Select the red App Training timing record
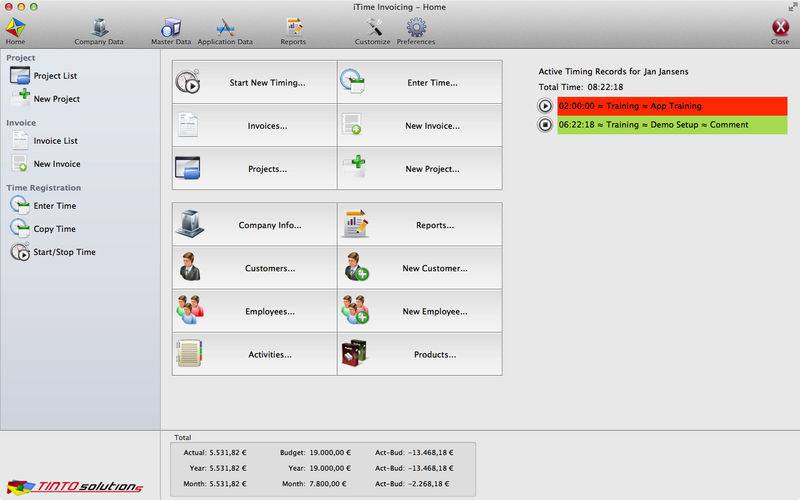The height and width of the screenshot is (500, 800). coord(672,106)
